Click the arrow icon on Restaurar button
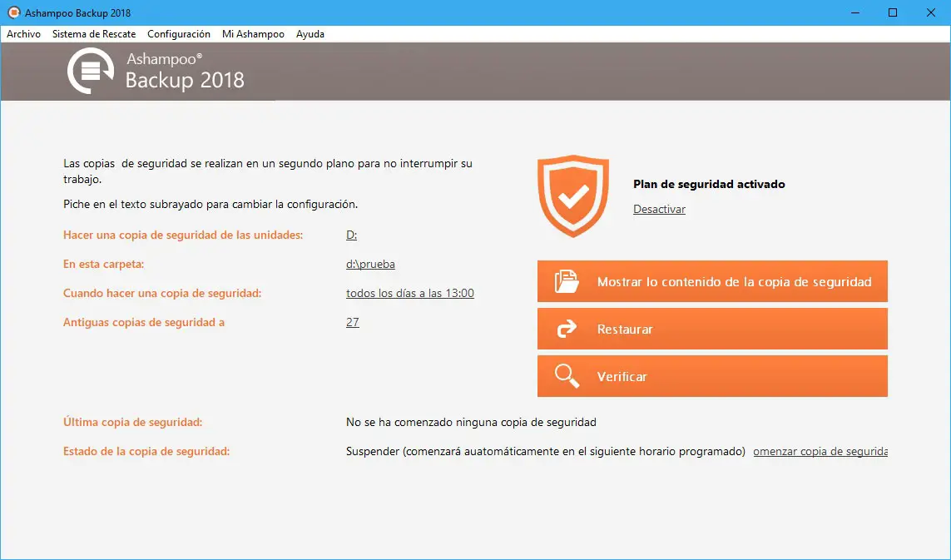The height and width of the screenshot is (560, 951). click(567, 329)
